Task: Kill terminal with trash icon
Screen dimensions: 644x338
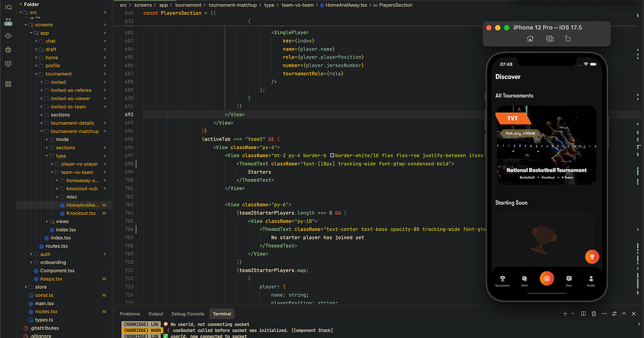Action: coord(594,314)
